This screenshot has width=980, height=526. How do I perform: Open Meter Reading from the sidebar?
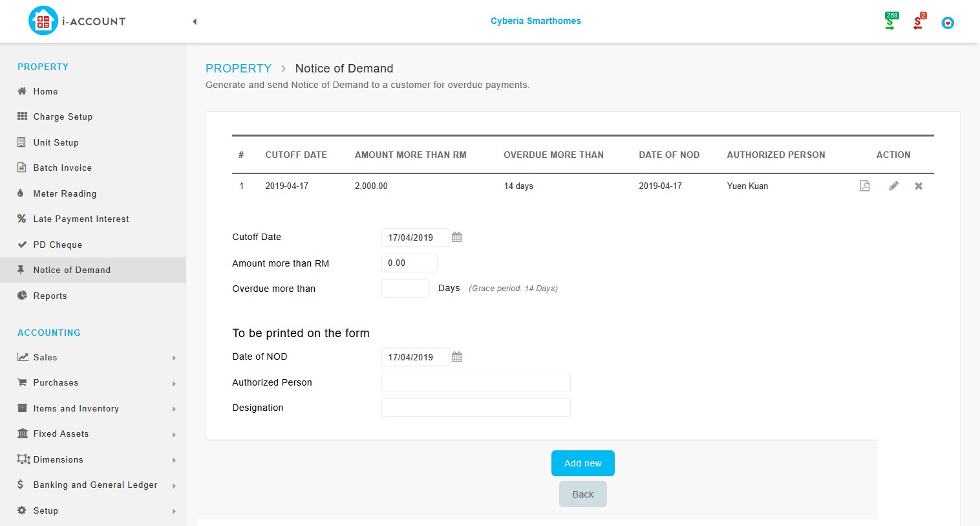(x=65, y=193)
